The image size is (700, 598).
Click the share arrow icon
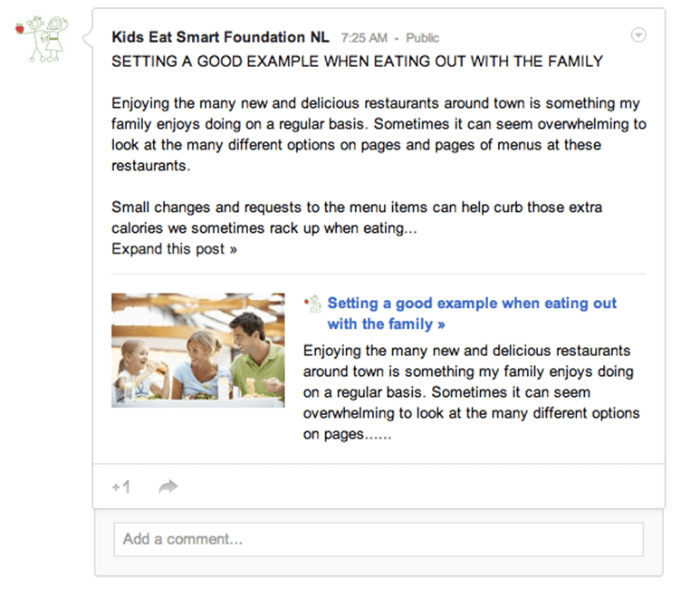tap(168, 487)
